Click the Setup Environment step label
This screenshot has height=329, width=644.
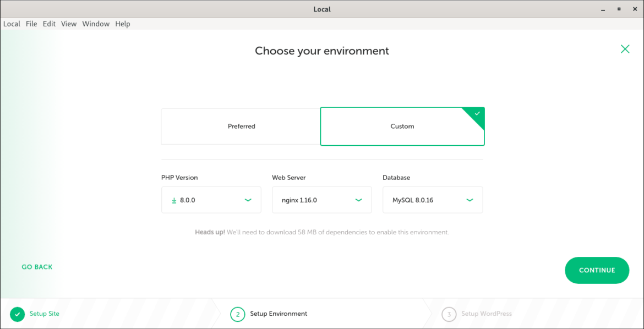pyautogui.click(x=279, y=314)
